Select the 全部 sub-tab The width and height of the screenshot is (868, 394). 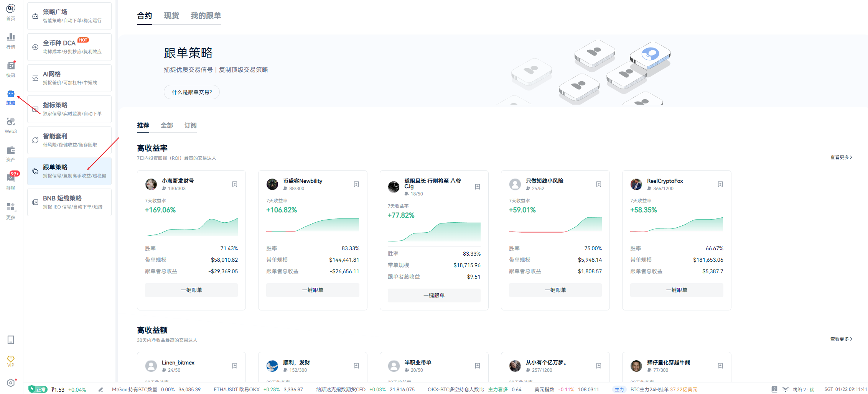click(x=167, y=125)
